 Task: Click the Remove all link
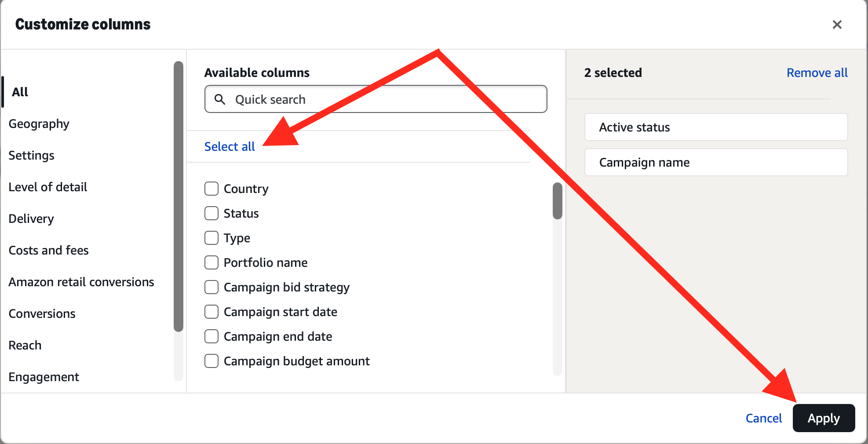point(817,73)
